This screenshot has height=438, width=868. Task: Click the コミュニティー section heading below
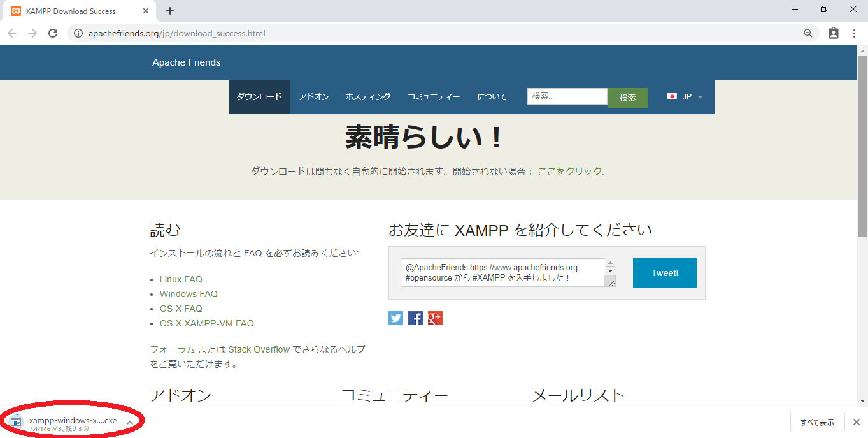[394, 395]
